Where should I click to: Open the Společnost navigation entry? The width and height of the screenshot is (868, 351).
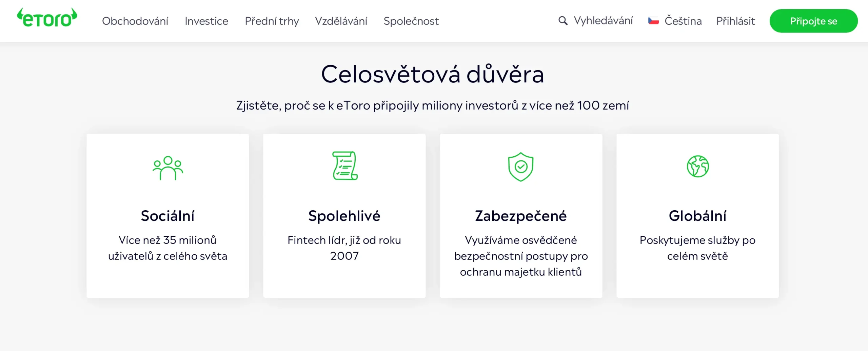point(411,21)
